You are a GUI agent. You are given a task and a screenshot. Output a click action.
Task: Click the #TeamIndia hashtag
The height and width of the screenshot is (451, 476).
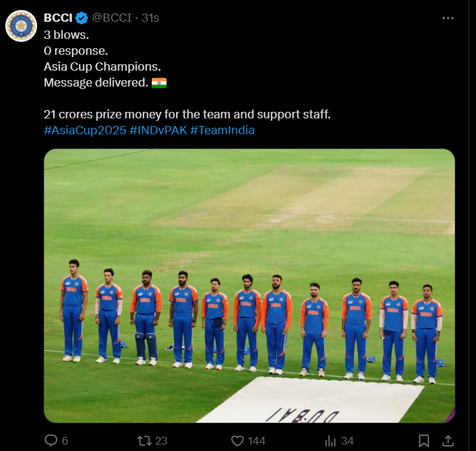tap(222, 130)
